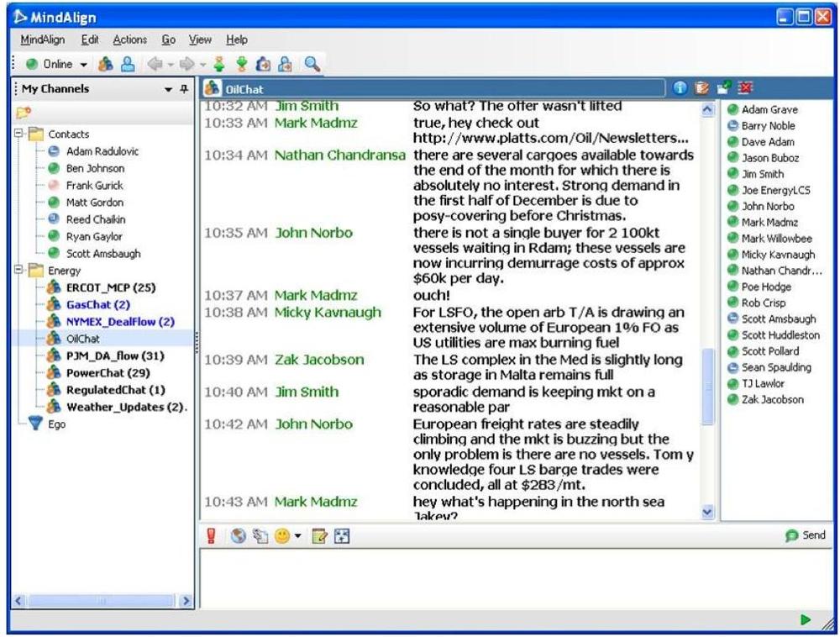The image size is (840, 637).
Task: Collapse the Contacts folder
Action: (x=18, y=134)
